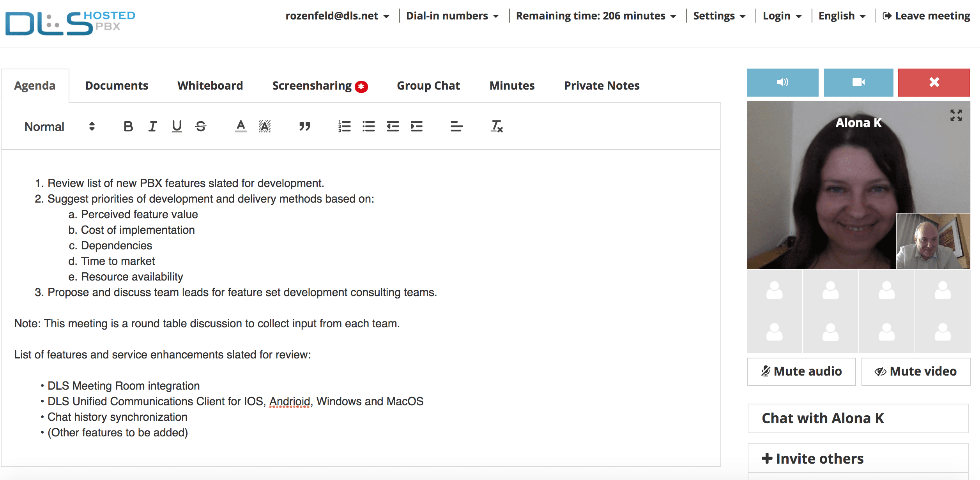The width and height of the screenshot is (980, 480).
Task: Mute video for the meeting
Action: [915, 371]
